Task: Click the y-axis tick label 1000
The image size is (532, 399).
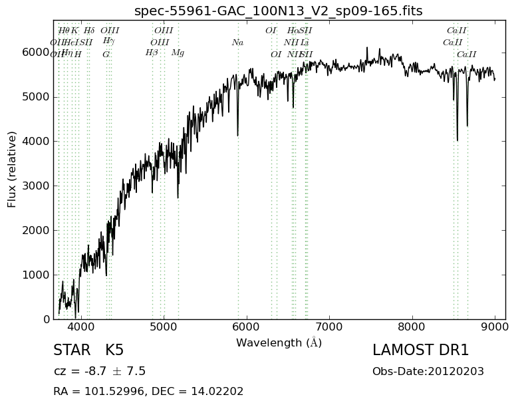Action: pos(36,275)
